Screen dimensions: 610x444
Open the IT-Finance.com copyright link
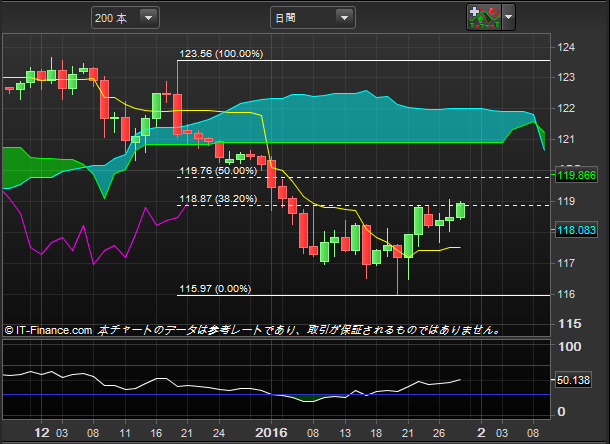pyautogui.click(x=48, y=330)
